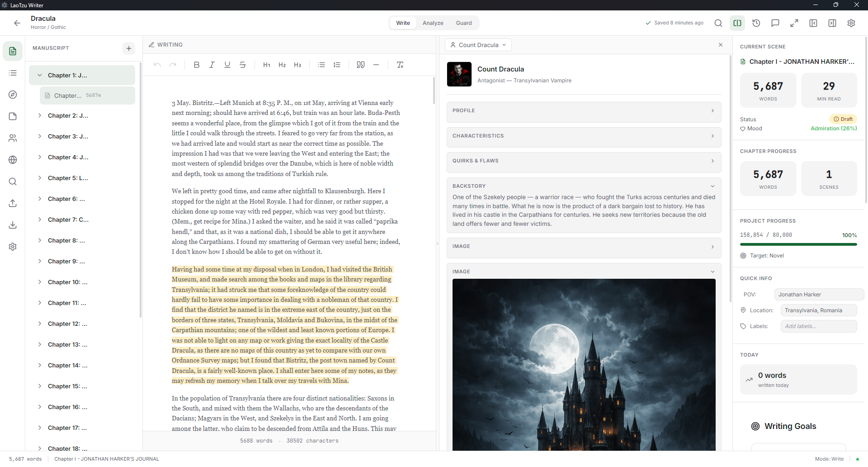Viewport: 868px width, 467px height.
Task: Open the comments panel icon
Action: 775,23
